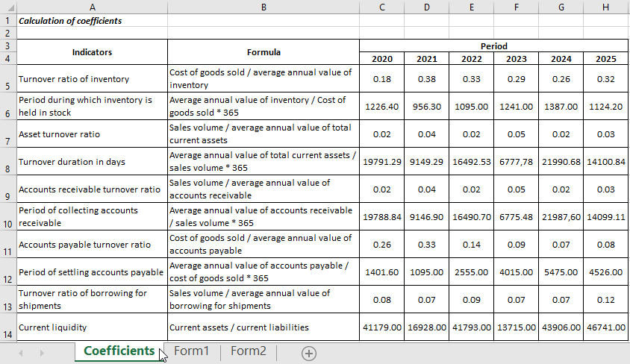The width and height of the screenshot is (630, 364).
Task: Select the 2024 year header cell
Action: tap(561, 59)
